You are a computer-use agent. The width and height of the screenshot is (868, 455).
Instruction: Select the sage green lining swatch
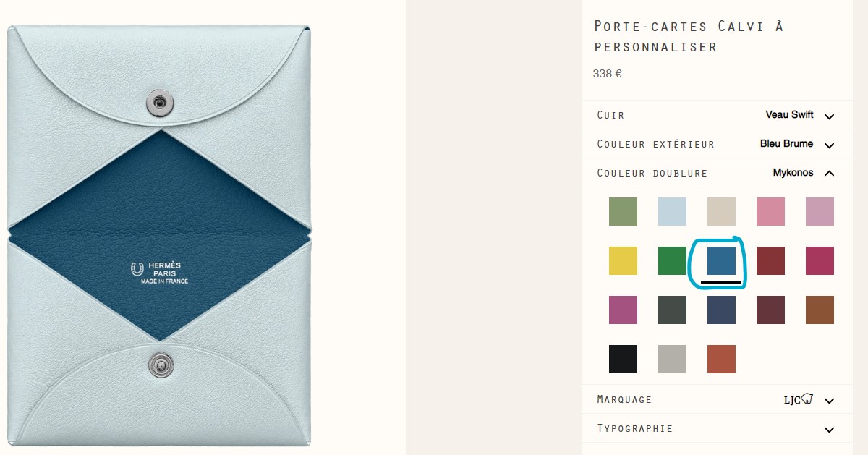tap(623, 211)
